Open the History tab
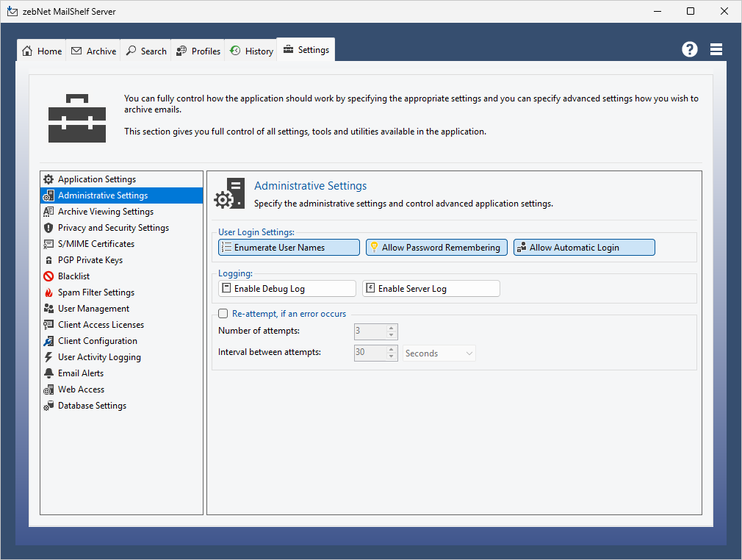Screen dimensions: 742x560 pos(251,51)
